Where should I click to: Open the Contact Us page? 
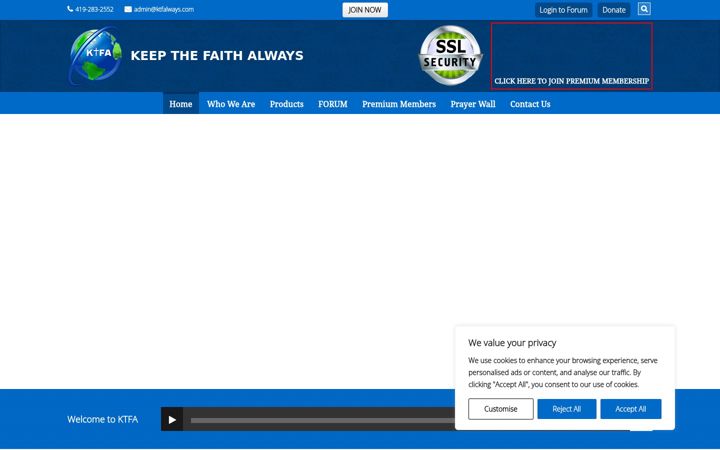[x=530, y=104]
